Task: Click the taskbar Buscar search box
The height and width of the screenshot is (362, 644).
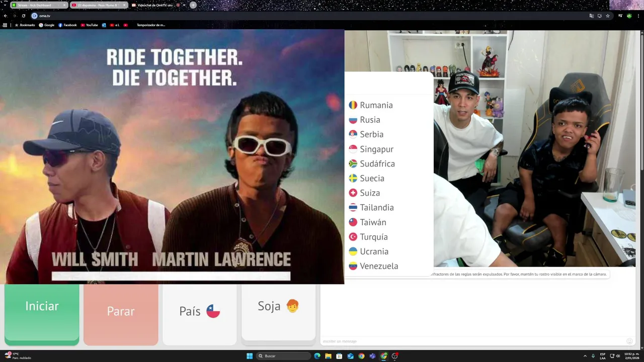Action: pyautogui.click(x=284, y=356)
